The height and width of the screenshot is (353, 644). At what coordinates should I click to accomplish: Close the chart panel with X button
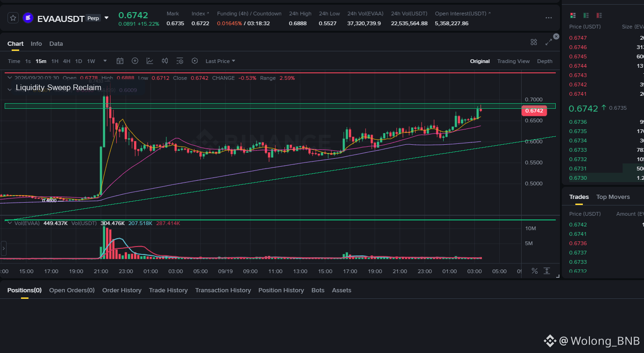(556, 36)
